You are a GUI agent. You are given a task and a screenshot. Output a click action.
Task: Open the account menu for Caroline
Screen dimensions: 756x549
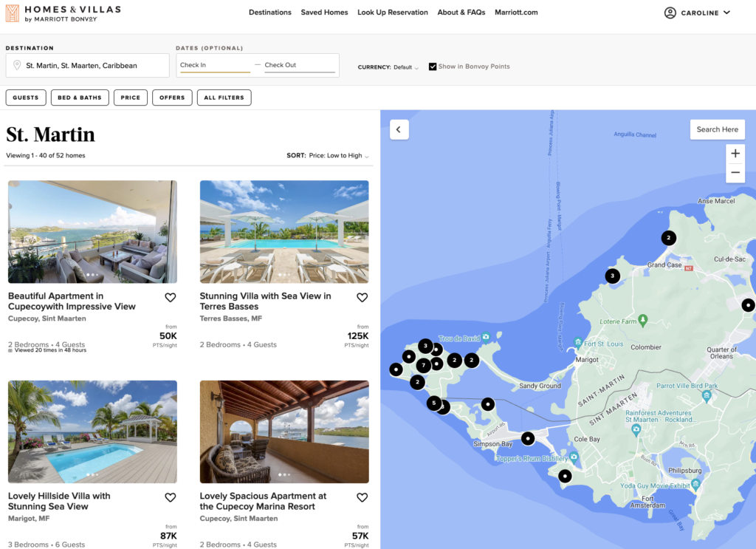[x=696, y=12]
